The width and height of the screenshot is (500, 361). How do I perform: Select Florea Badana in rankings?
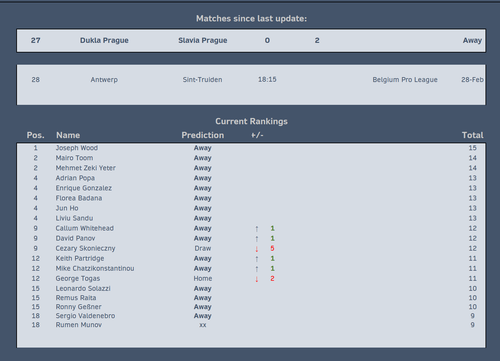[79, 198]
